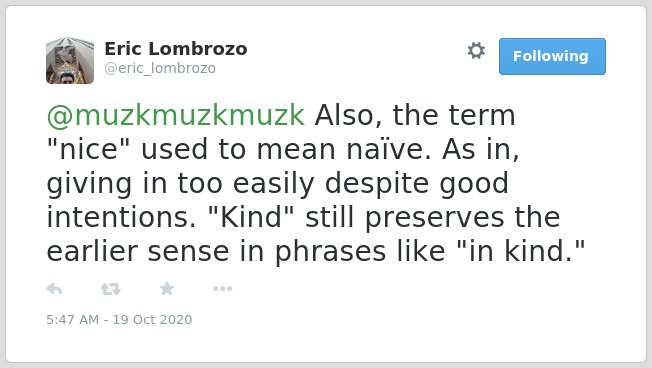Image resolution: width=652 pixels, height=368 pixels.
Task: Open the @muzkmuzkmuzk mentioned profile
Action: 176,115
